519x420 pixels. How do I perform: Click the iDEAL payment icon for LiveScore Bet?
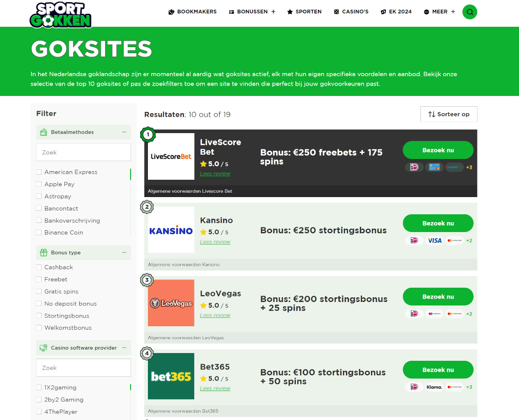coord(414,167)
